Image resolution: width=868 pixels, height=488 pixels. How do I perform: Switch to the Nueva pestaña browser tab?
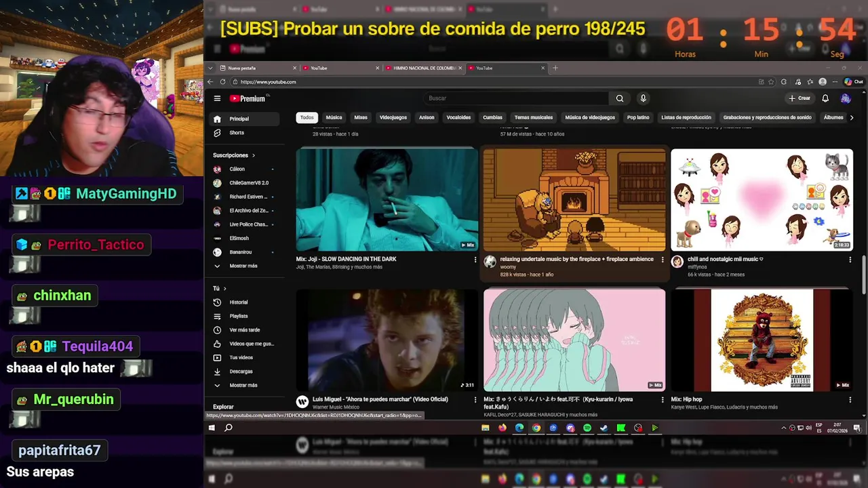(x=258, y=68)
